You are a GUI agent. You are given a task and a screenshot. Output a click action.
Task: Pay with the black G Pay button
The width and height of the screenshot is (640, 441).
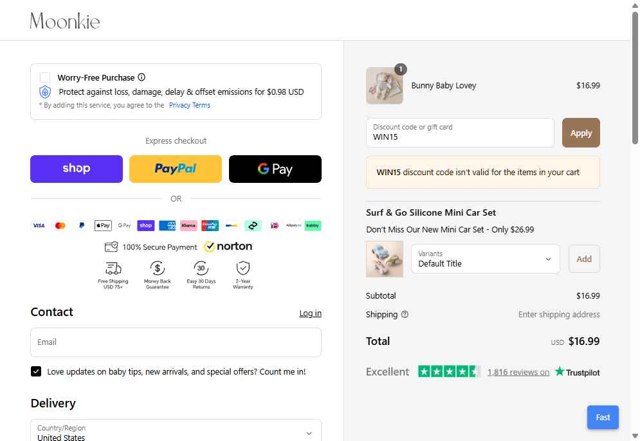click(275, 169)
